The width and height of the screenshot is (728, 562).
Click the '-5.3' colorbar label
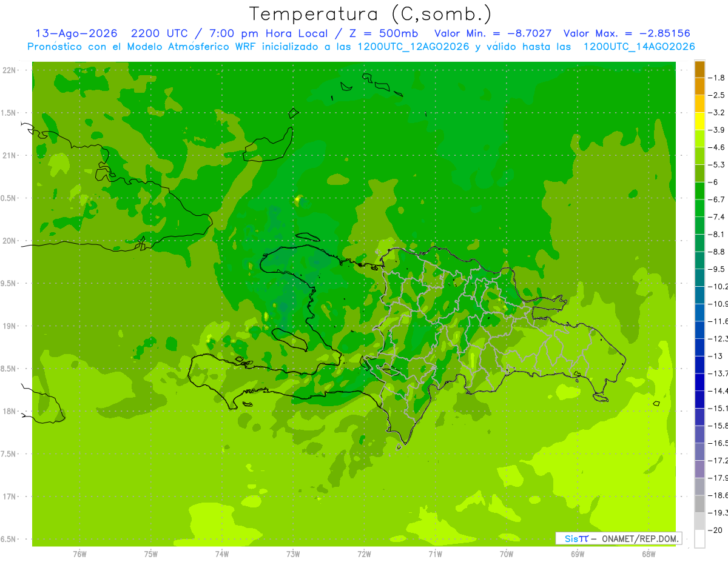pos(716,164)
